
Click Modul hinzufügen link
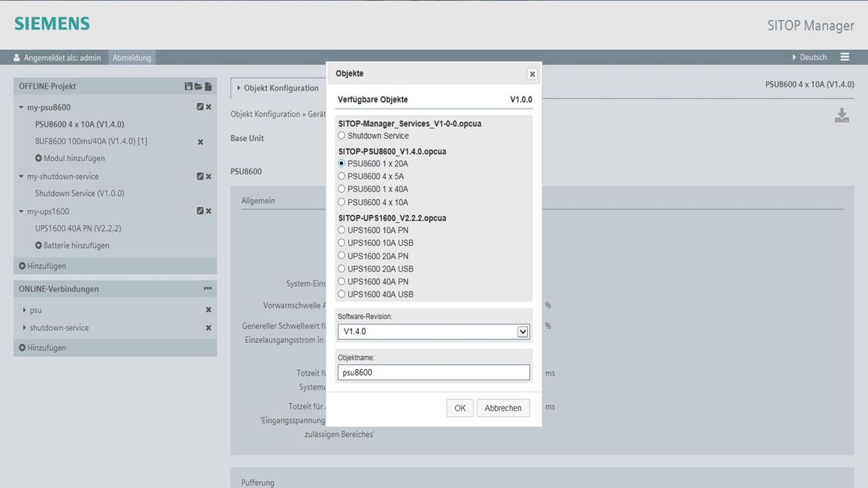click(69, 158)
